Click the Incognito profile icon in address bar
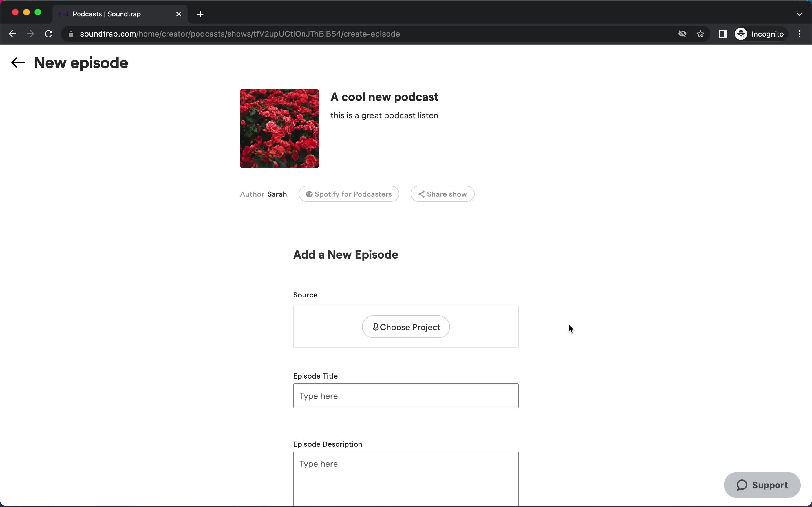Image resolution: width=812 pixels, height=507 pixels. pyautogui.click(x=741, y=33)
